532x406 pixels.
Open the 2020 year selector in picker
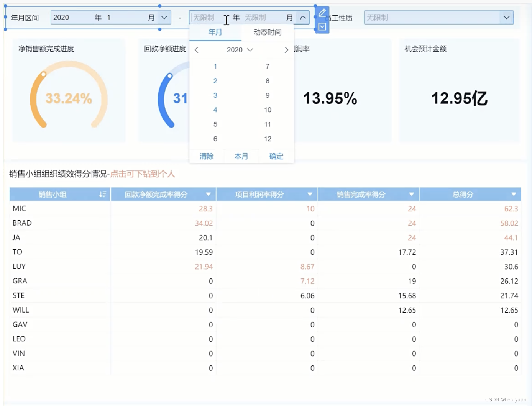(240, 50)
